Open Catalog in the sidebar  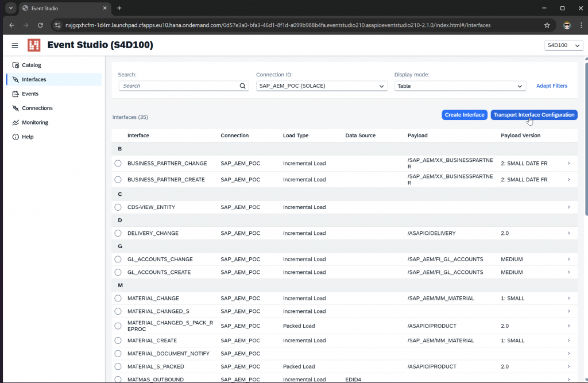coord(31,65)
